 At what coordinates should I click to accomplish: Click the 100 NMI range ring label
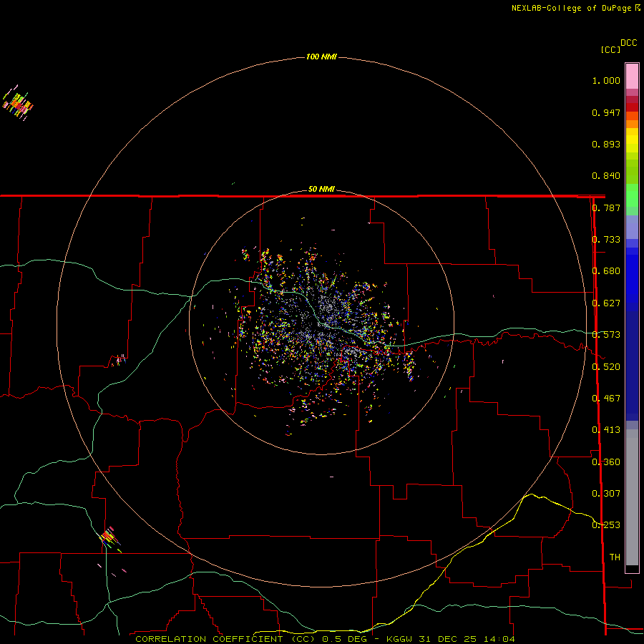tap(321, 57)
